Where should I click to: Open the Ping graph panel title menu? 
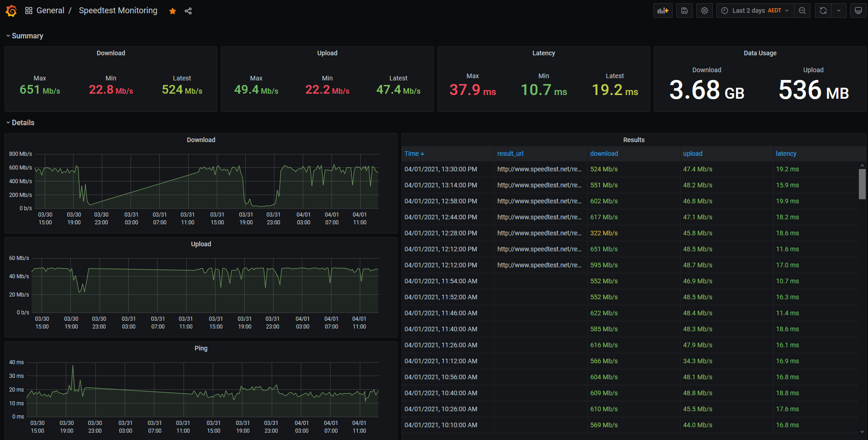[x=201, y=348]
